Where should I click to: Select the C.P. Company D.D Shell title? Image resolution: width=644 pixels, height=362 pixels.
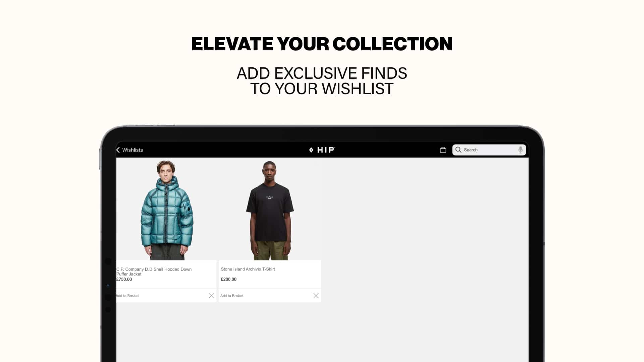click(x=154, y=271)
